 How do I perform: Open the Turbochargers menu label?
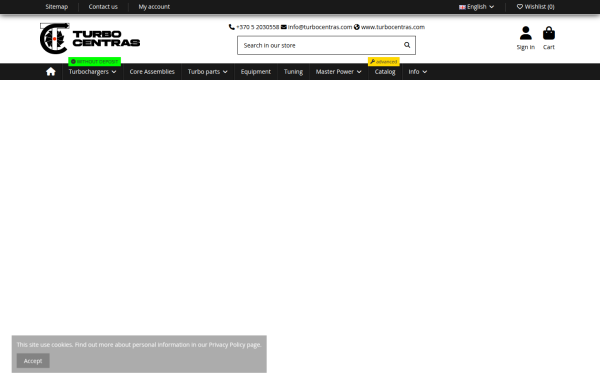tap(88, 72)
